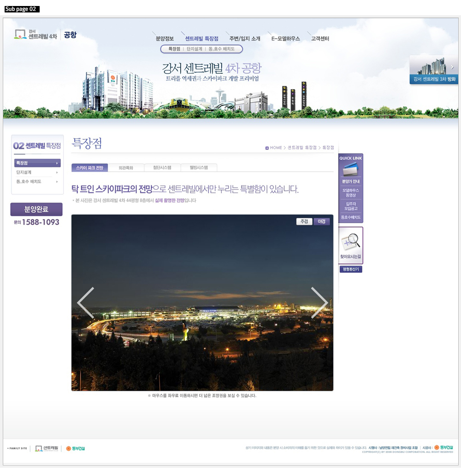This screenshot has height=476, width=461.
Task: Click the 평형환산기 button
Action: coord(351,269)
